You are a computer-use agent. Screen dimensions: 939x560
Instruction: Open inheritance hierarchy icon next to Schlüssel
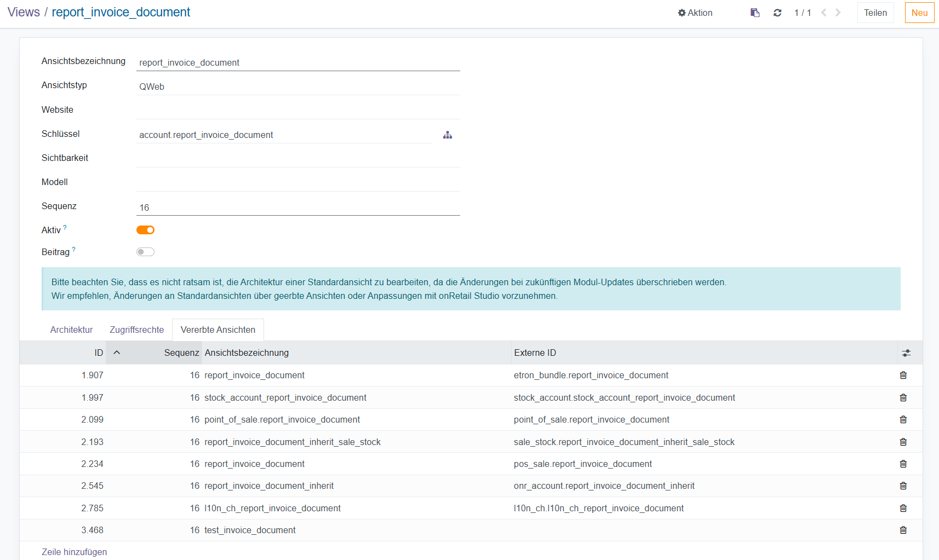point(448,135)
